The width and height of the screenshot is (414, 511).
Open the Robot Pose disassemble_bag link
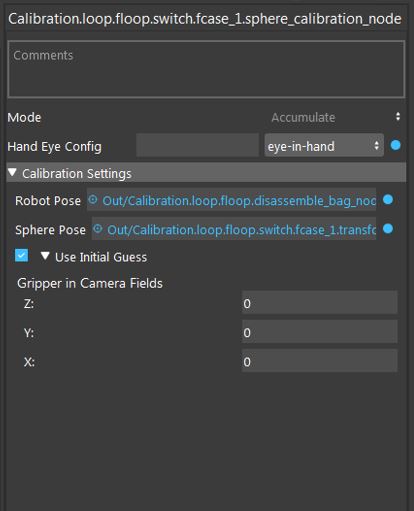coord(239,201)
